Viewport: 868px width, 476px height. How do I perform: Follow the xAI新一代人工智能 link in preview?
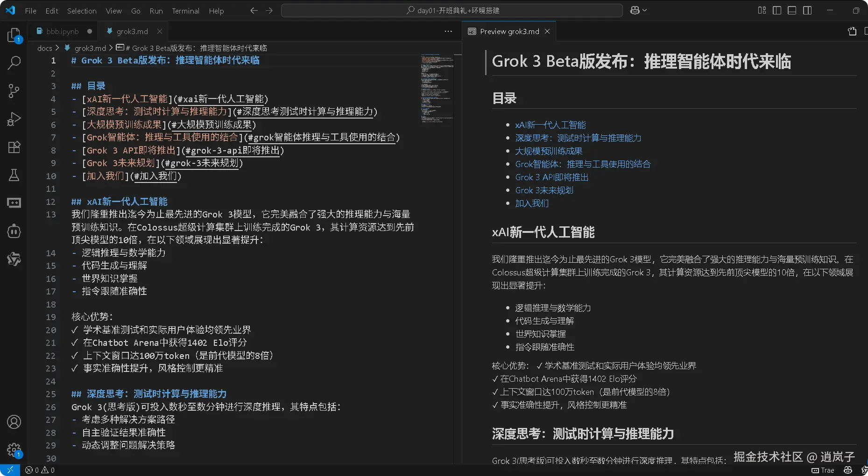pos(550,125)
